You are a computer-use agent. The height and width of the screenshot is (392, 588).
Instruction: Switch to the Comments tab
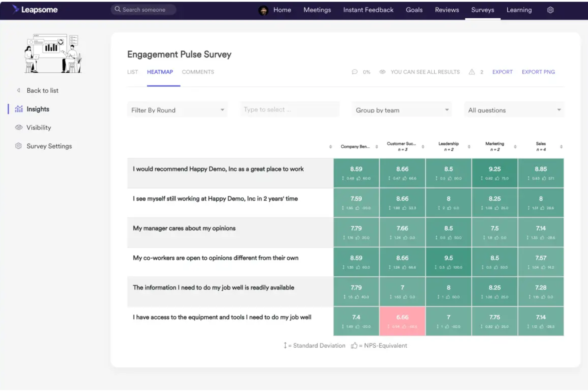coord(198,72)
